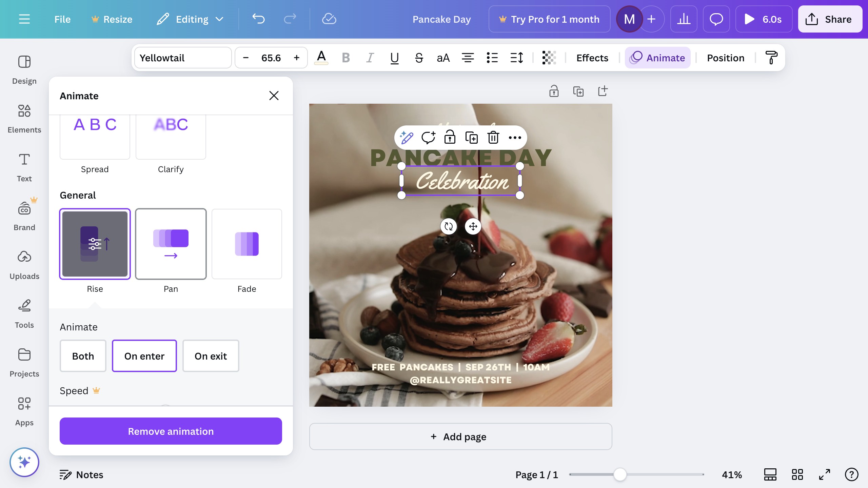Duplicate the selected text element

(472, 138)
